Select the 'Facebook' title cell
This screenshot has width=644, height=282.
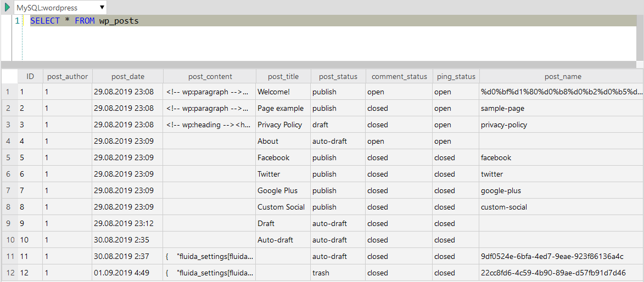point(283,157)
